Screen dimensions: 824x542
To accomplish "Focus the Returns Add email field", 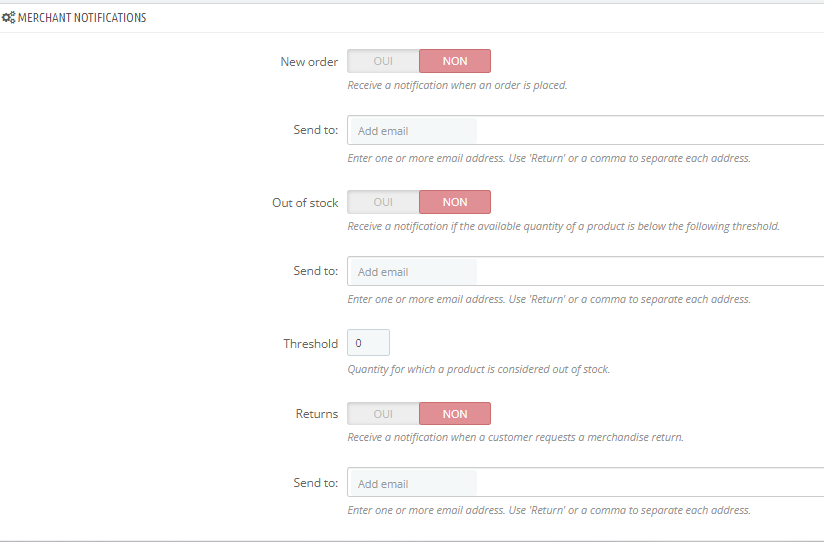I will (412, 484).
